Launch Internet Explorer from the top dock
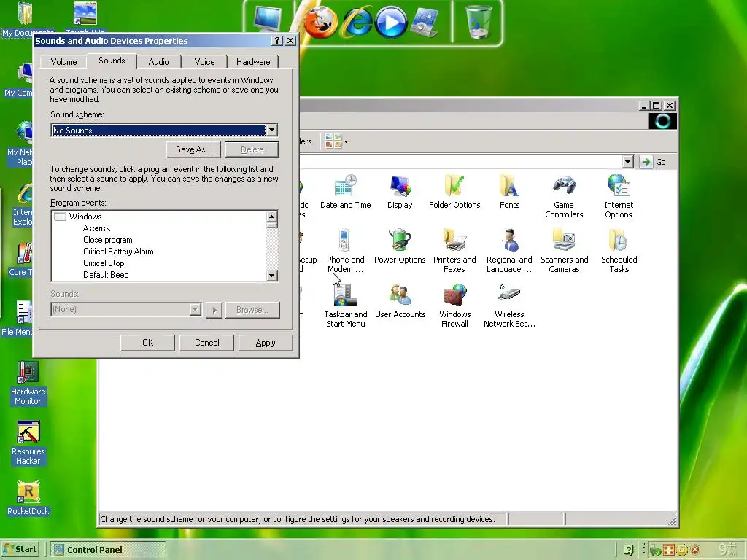 (x=357, y=22)
